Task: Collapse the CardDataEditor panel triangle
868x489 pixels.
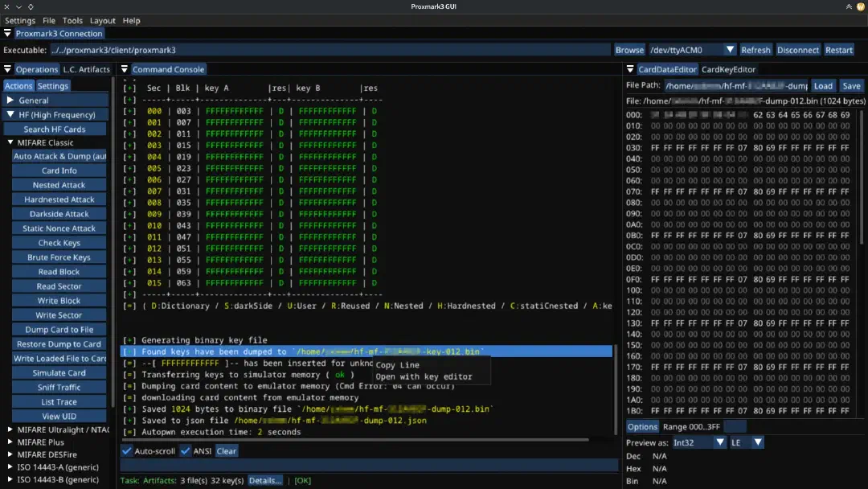Action: tap(630, 69)
